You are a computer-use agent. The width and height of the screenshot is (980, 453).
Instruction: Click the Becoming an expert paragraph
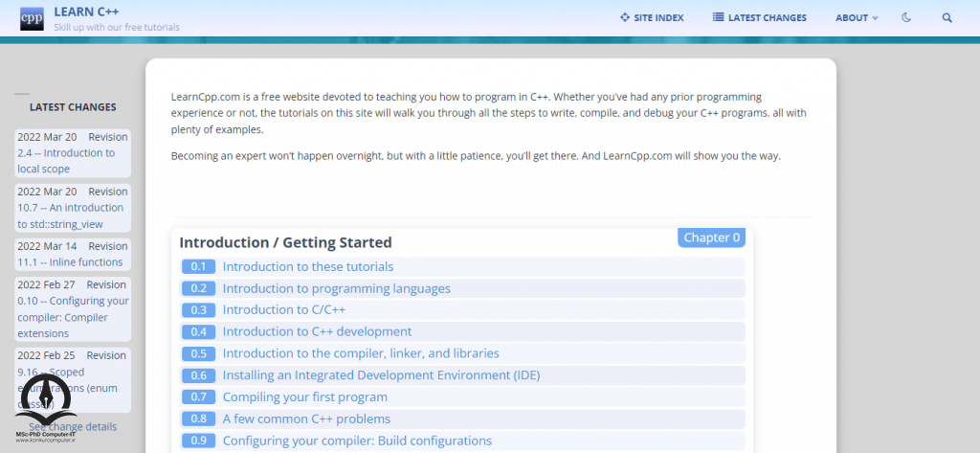tap(477, 156)
